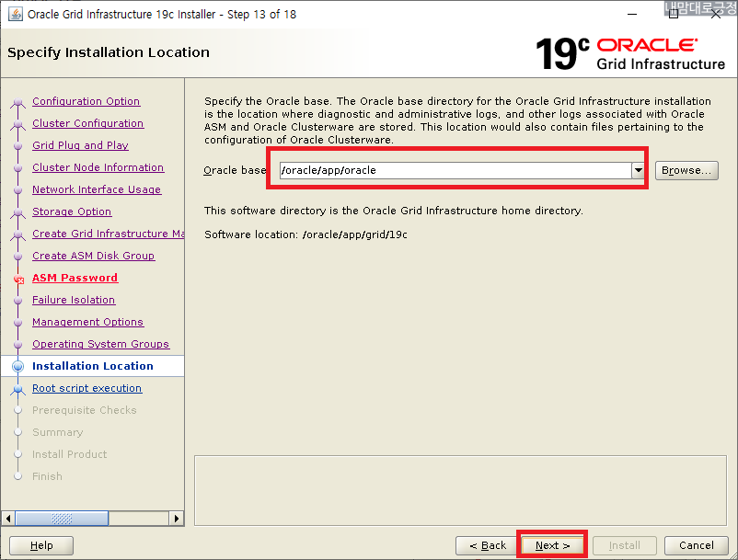Cancel the installer
The height and width of the screenshot is (560, 738).
tap(696, 545)
